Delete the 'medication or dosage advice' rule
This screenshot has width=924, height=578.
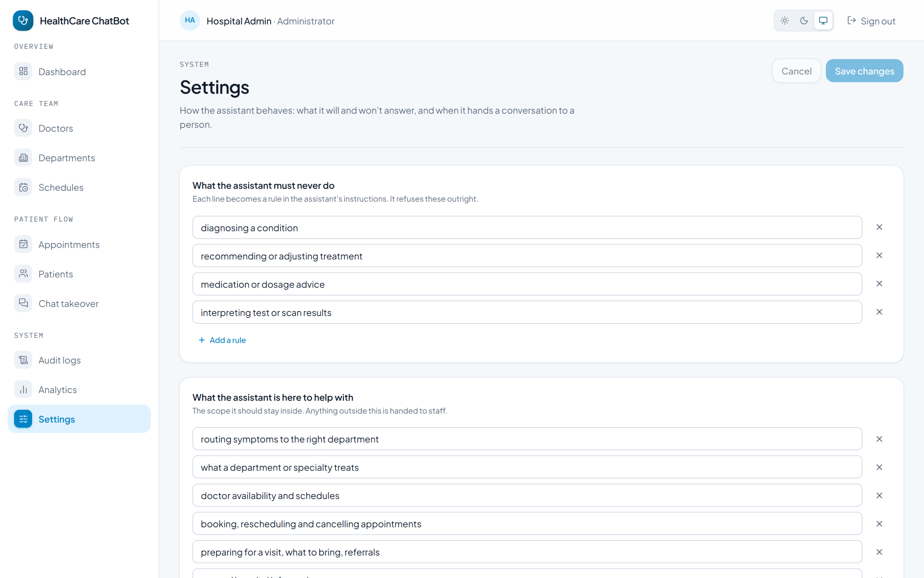coord(879,284)
